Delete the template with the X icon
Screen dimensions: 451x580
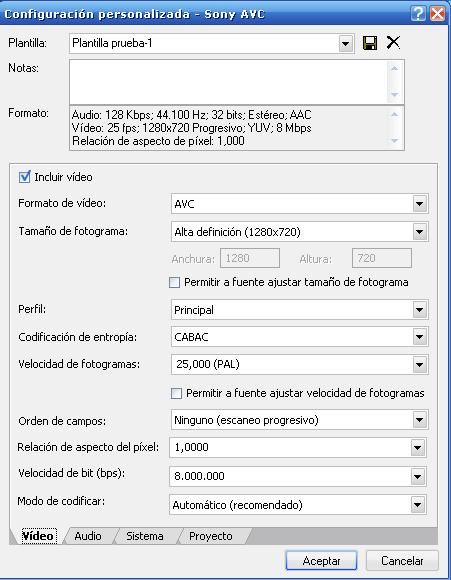pos(393,43)
